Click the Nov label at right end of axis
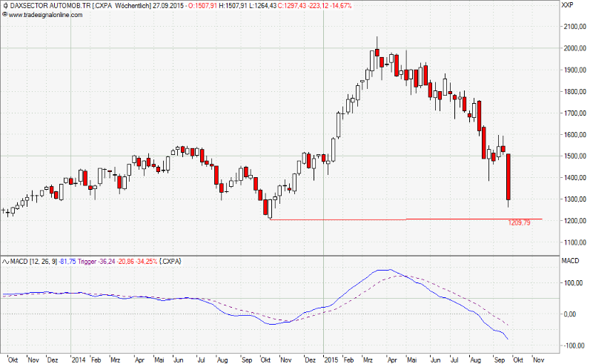This screenshot has width=593, height=364. (x=536, y=358)
